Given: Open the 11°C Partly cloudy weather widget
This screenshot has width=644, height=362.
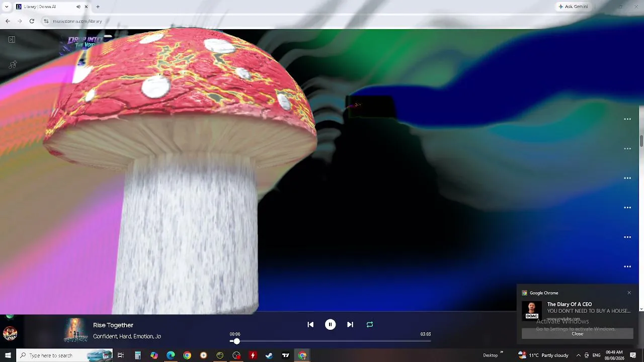Looking at the screenshot, I should [543, 355].
